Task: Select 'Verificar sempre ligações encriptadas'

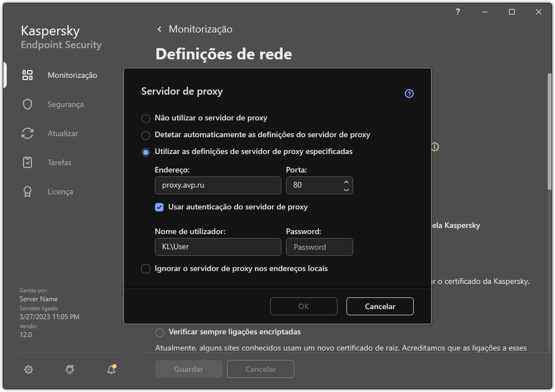Action: click(x=160, y=332)
